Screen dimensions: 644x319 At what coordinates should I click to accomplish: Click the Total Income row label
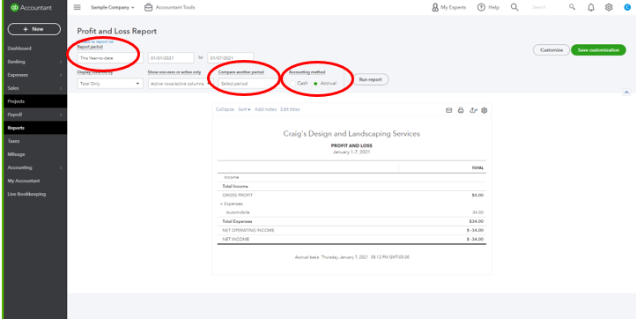(235, 186)
